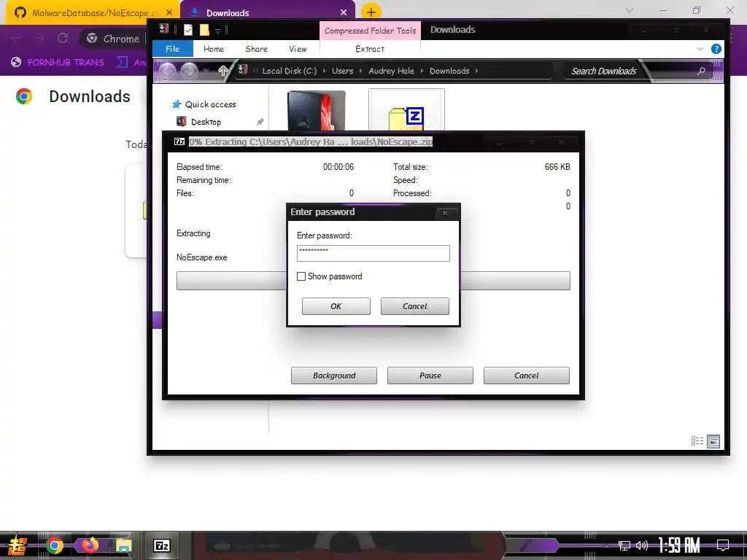
Task: Click Downloads breadcrumb in address bar
Action: point(449,71)
